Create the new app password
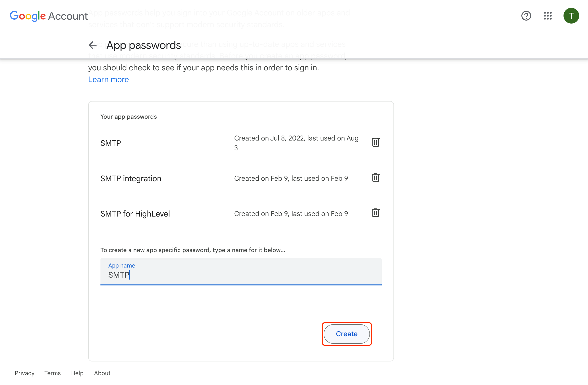The image size is (588, 385). pyautogui.click(x=346, y=334)
